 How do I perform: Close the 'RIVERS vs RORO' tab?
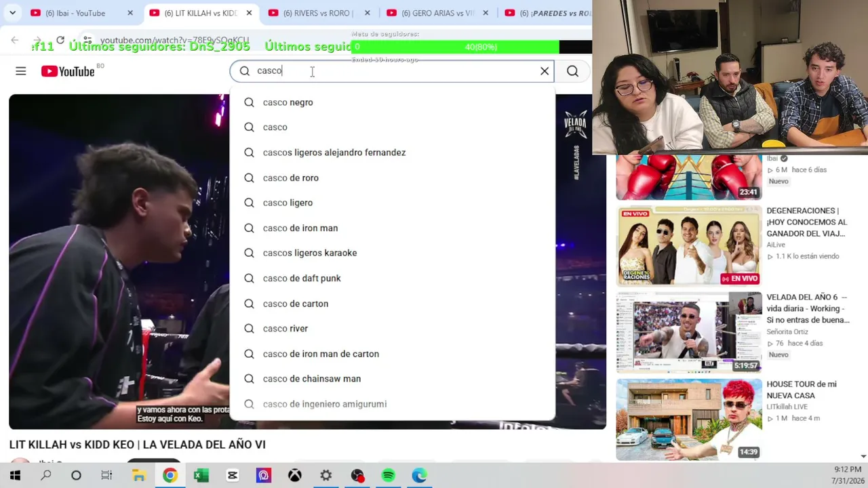(x=368, y=13)
